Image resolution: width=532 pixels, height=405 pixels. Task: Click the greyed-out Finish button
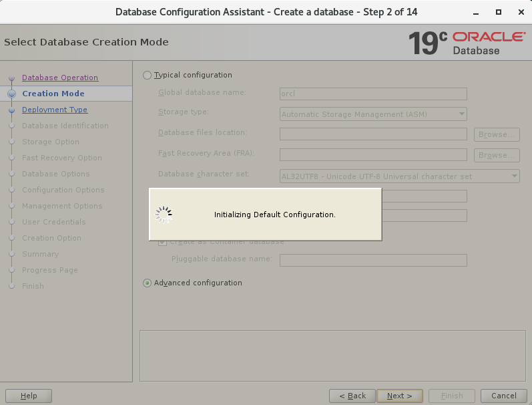[452, 396]
